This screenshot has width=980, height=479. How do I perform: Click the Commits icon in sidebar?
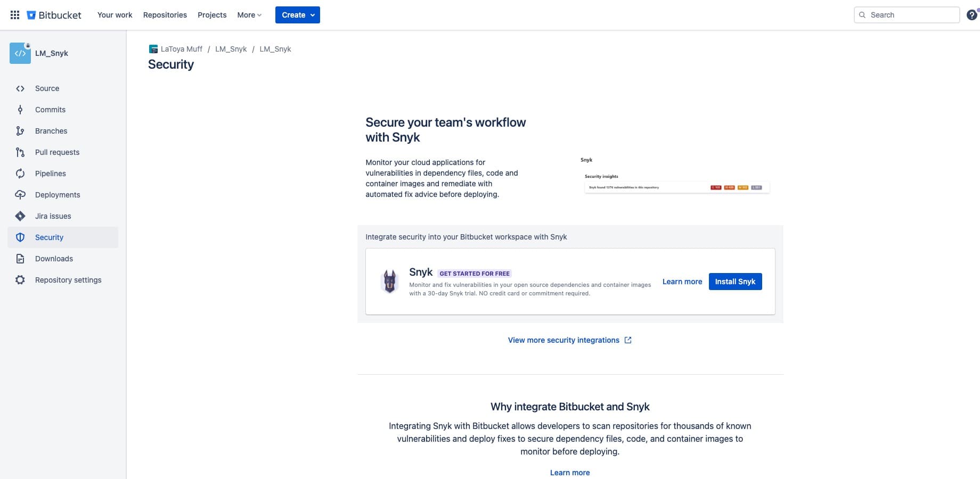[x=20, y=110]
